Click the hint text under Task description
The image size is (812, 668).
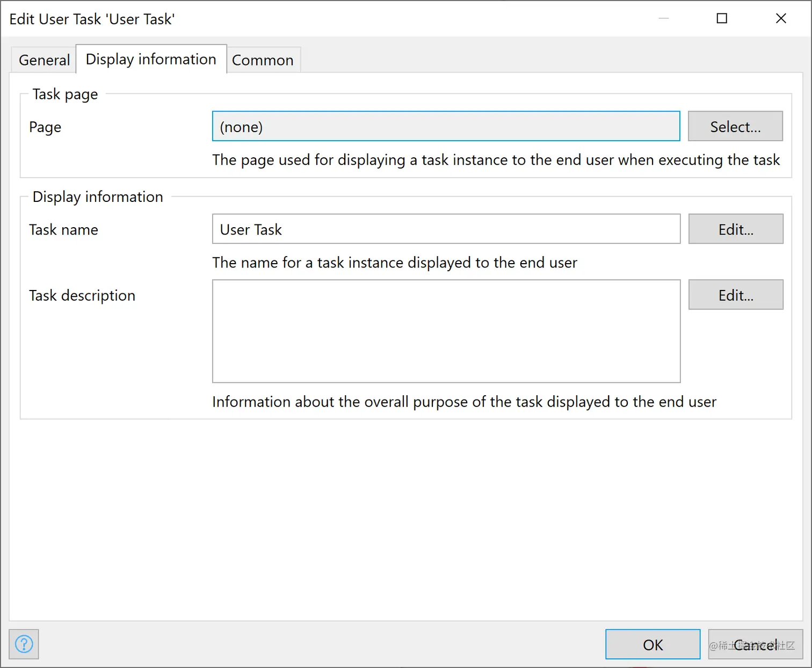[x=464, y=402]
